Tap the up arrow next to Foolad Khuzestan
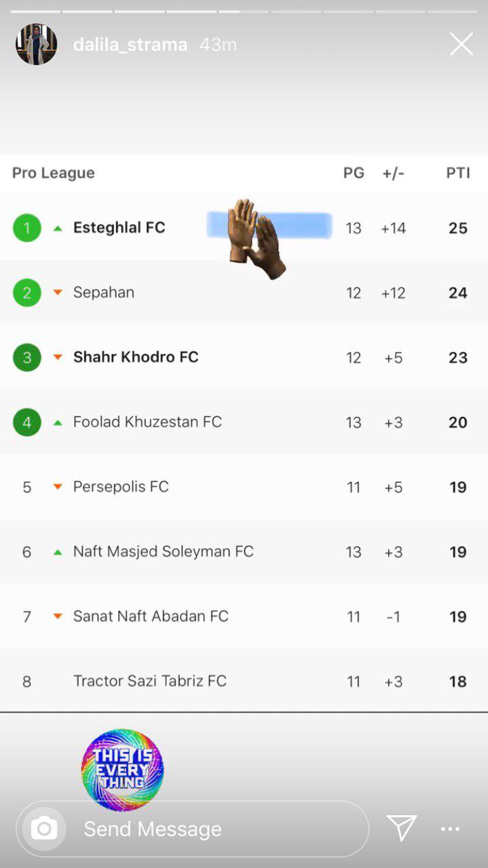Image resolution: width=488 pixels, height=868 pixels. 58,422
